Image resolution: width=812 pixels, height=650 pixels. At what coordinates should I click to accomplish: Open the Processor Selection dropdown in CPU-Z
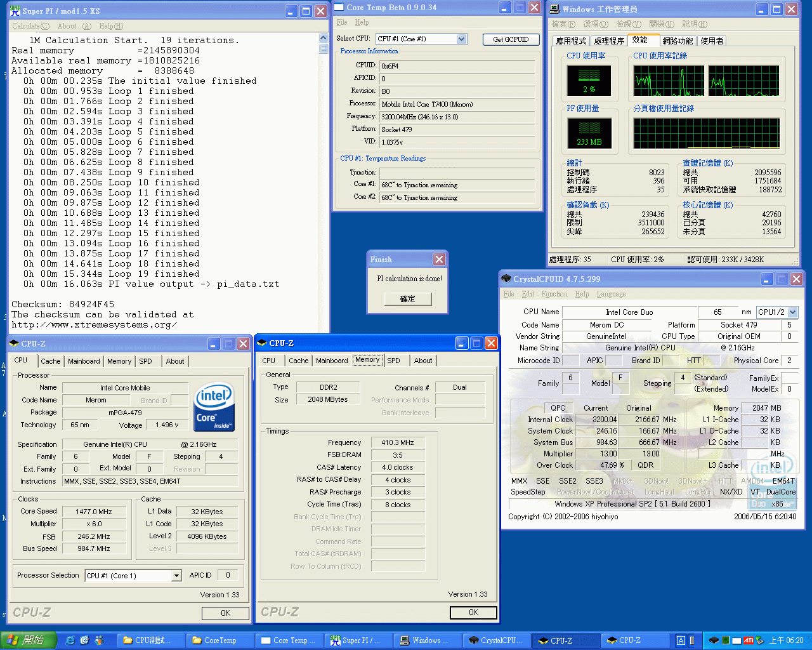[x=178, y=575]
